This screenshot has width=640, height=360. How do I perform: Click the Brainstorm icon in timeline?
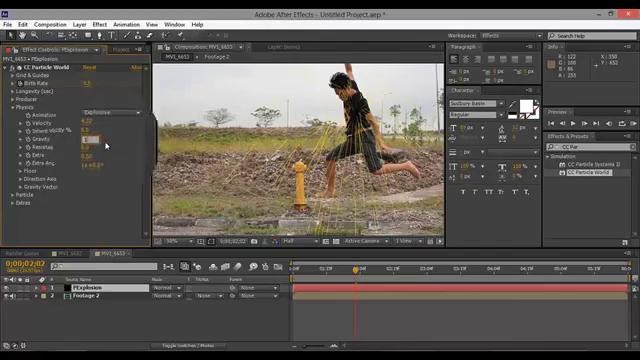[253, 267]
